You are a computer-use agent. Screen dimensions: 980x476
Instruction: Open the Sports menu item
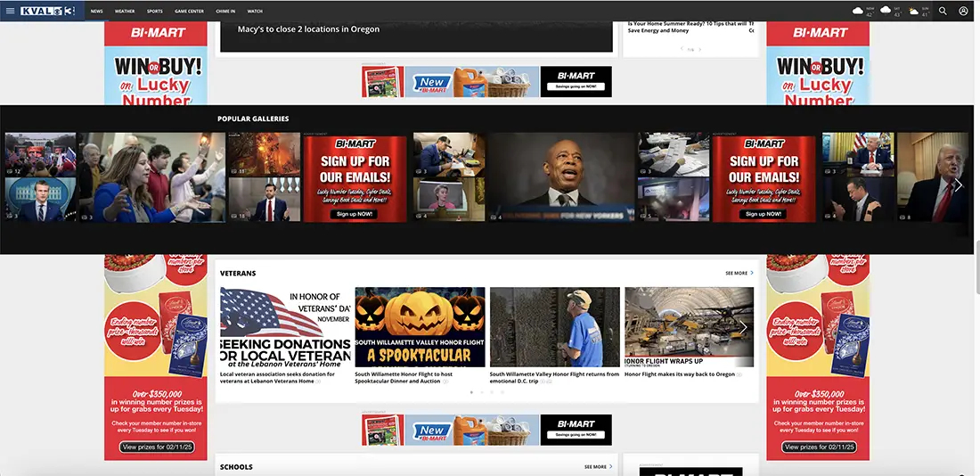pyautogui.click(x=154, y=12)
